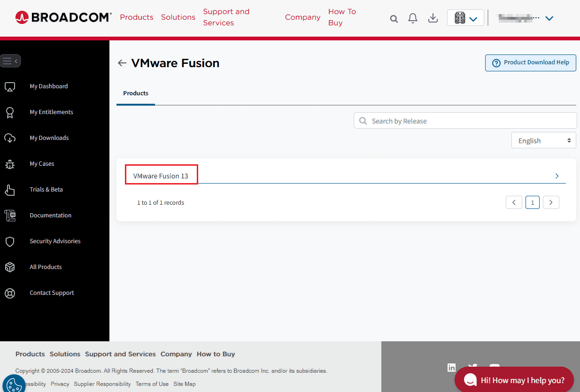Click the My Entitlements ribbon icon

tap(10, 112)
